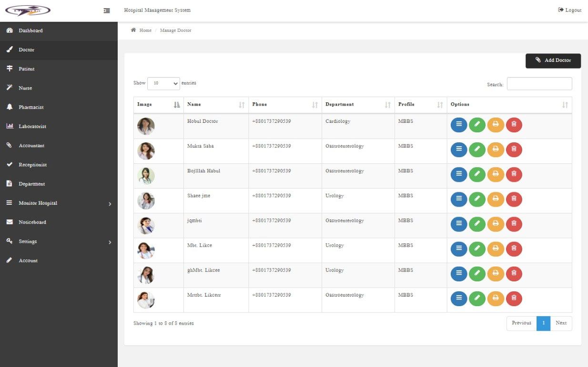Open the Account page
The image size is (588, 367).
(59, 260)
